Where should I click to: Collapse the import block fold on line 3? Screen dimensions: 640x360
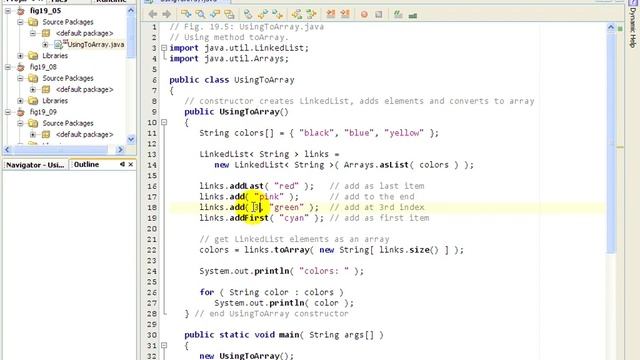click(x=164, y=48)
